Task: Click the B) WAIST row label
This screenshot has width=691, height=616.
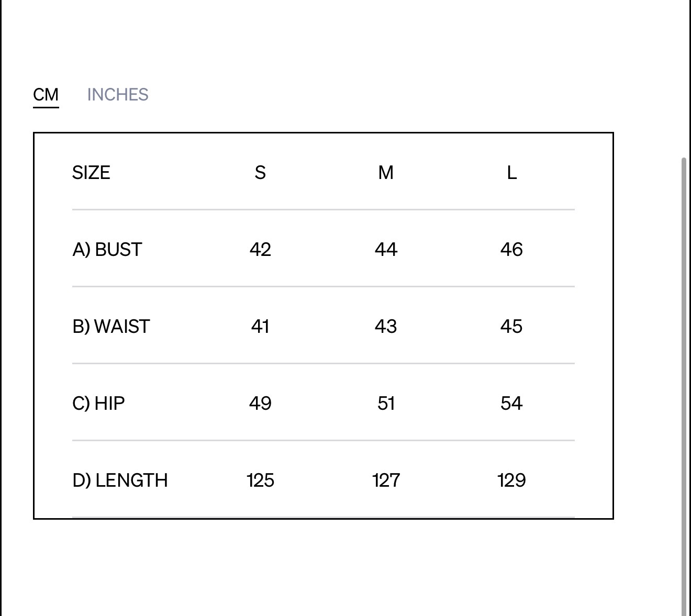Action: click(x=111, y=327)
